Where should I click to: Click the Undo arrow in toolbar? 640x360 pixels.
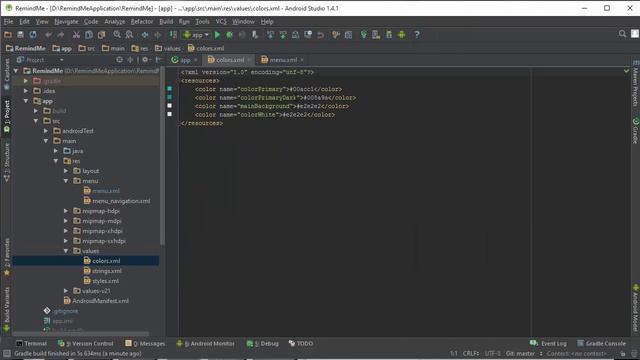49,35
